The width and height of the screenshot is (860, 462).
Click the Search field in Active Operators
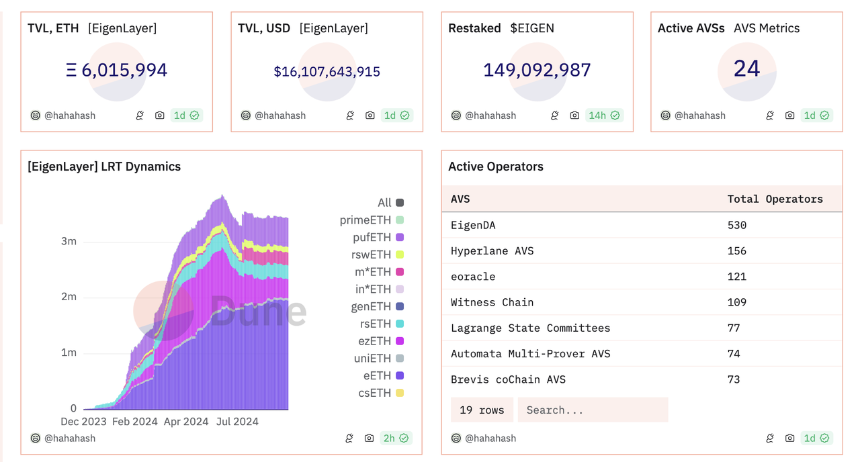(593, 410)
